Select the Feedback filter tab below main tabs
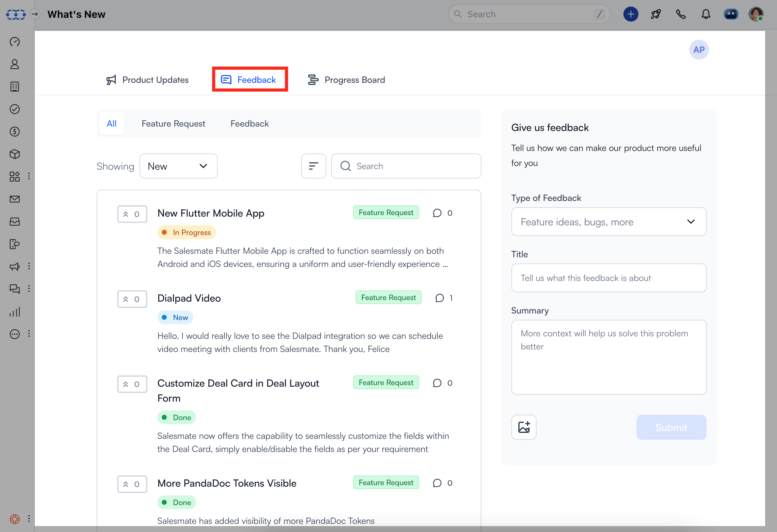Viewport: 777px width, 532px height. 249,124
